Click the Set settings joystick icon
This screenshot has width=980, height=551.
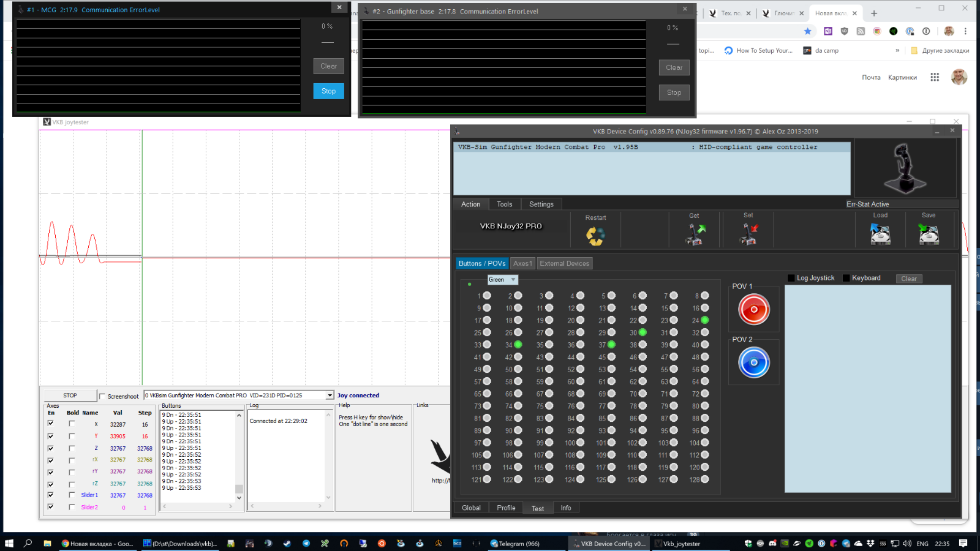[748, 234]
